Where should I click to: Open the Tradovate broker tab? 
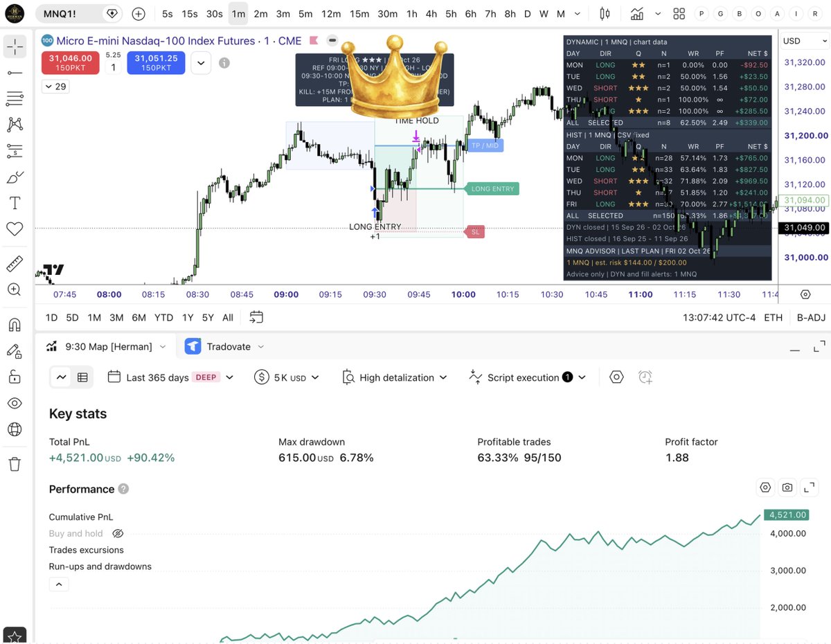pos(226,346)
